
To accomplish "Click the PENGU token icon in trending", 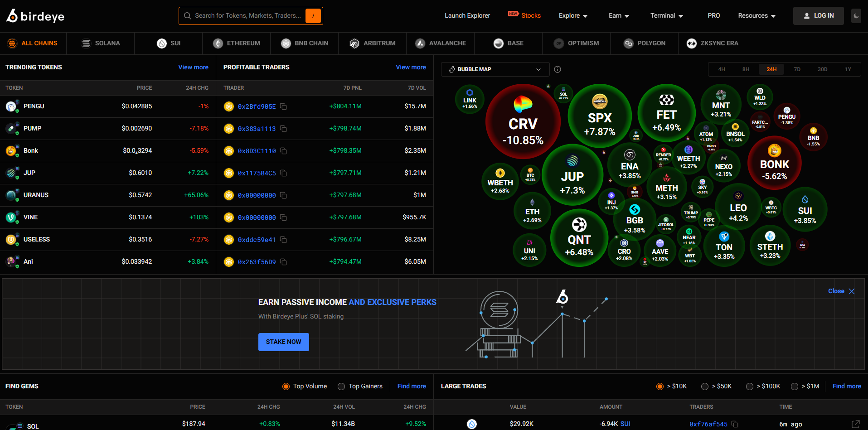I will [x=11, y=106].
